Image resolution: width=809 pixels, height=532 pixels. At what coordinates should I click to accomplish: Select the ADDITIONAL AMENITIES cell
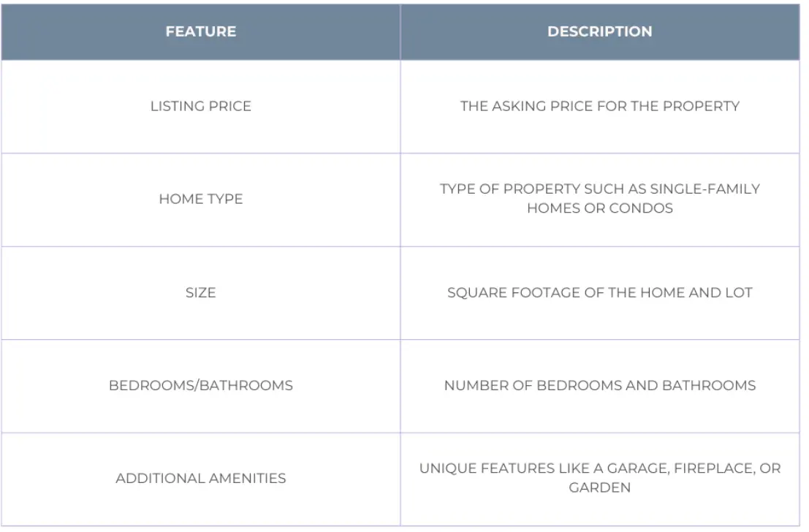[x=200, y=478]
